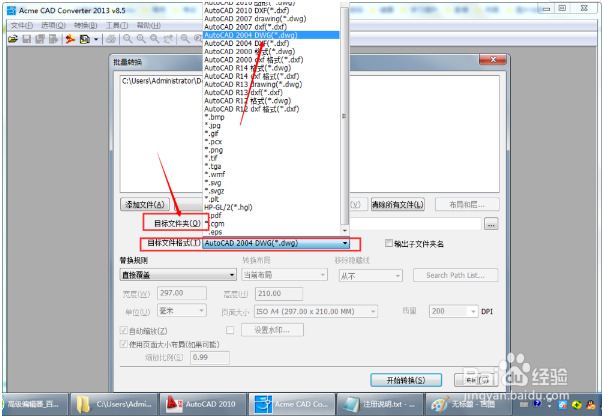Click the 清除所有文件(L) button
Screen dimensions: 602x417
coord(397,205)
